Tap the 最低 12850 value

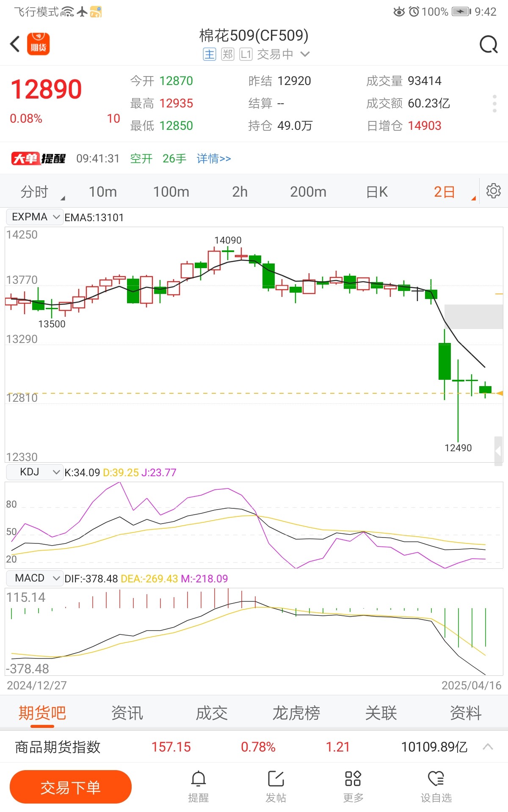176,126
